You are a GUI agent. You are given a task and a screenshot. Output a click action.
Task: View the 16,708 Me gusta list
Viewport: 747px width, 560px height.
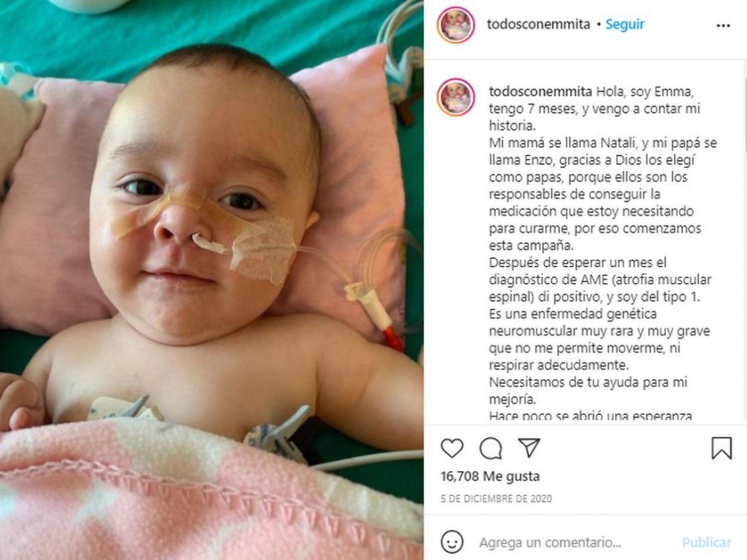point(490,476)
